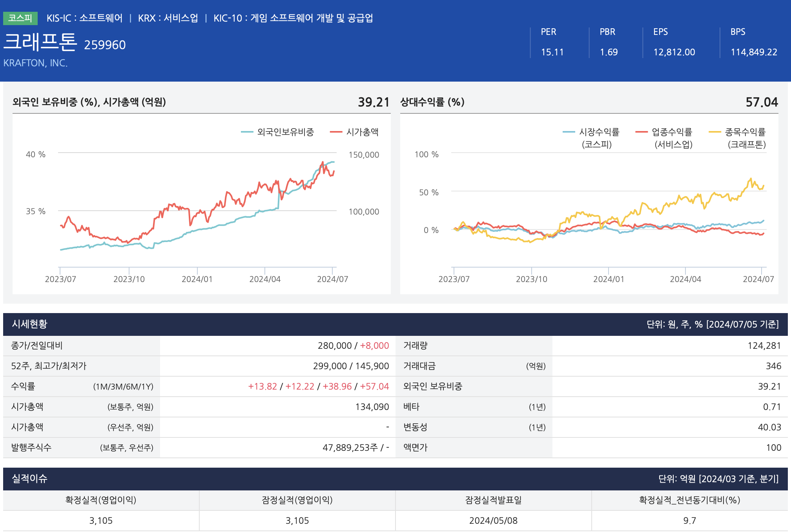Toggle the 외국인보유비중 legend series
791x532 pixels.
[x=285, y=132]
